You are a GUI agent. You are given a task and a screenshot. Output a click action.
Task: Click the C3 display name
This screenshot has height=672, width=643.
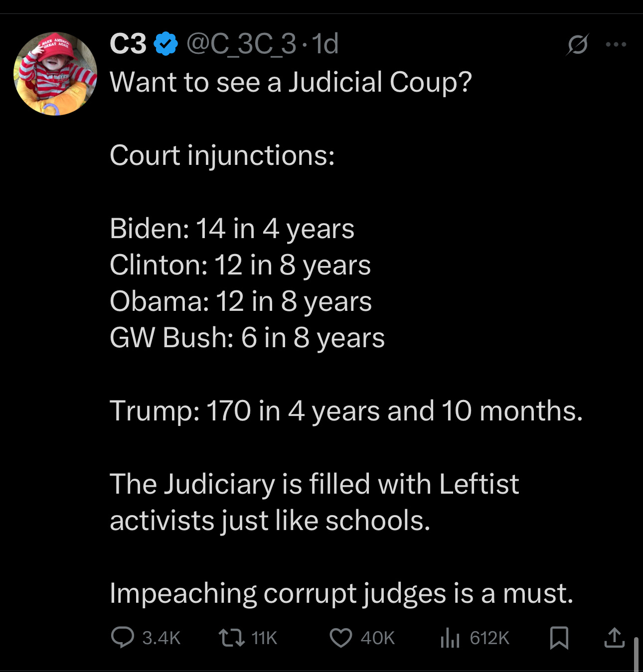[128, 44]
